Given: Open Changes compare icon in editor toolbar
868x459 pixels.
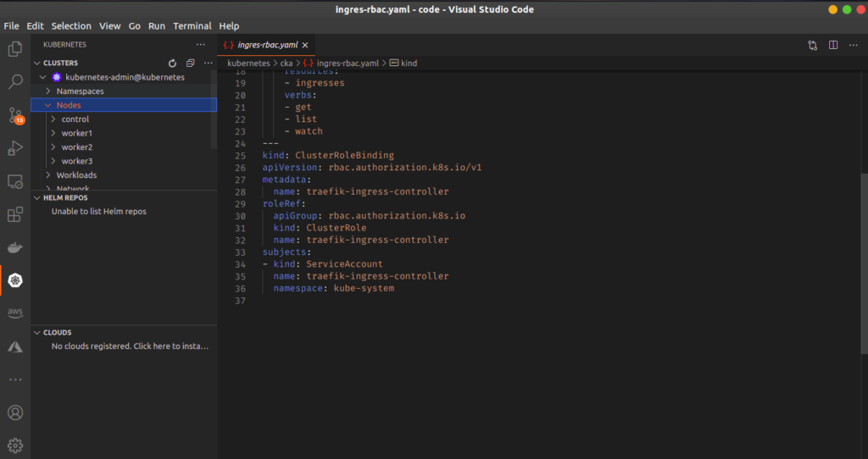Looking at the screenshot, I should [x=812, y=46].
